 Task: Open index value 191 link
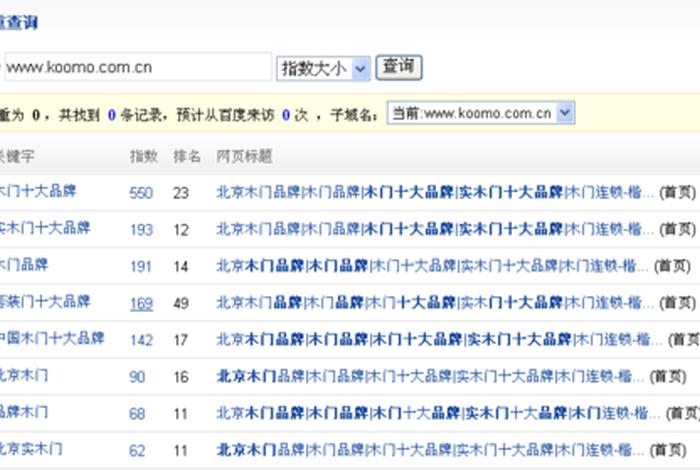click(141, 266)
